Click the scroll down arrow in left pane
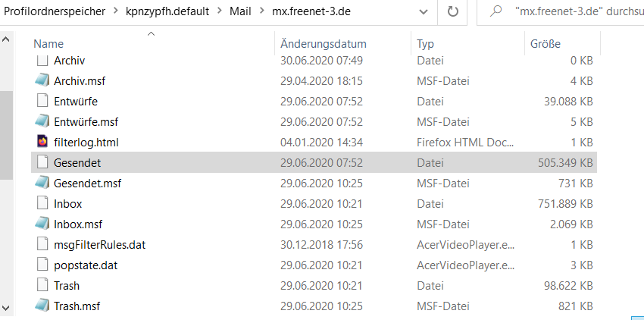644x320 pixels. pos(6,307)
